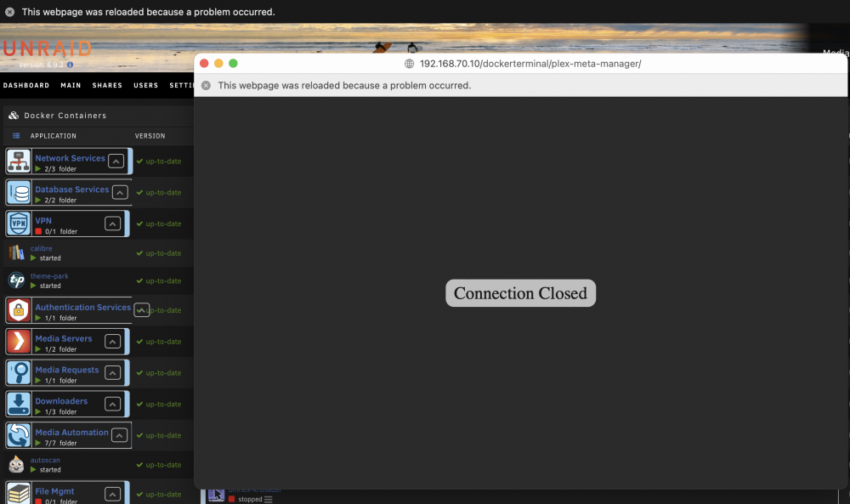The image size is (850, 504).
Task: Click the theme-park container name
Action: 49,276
